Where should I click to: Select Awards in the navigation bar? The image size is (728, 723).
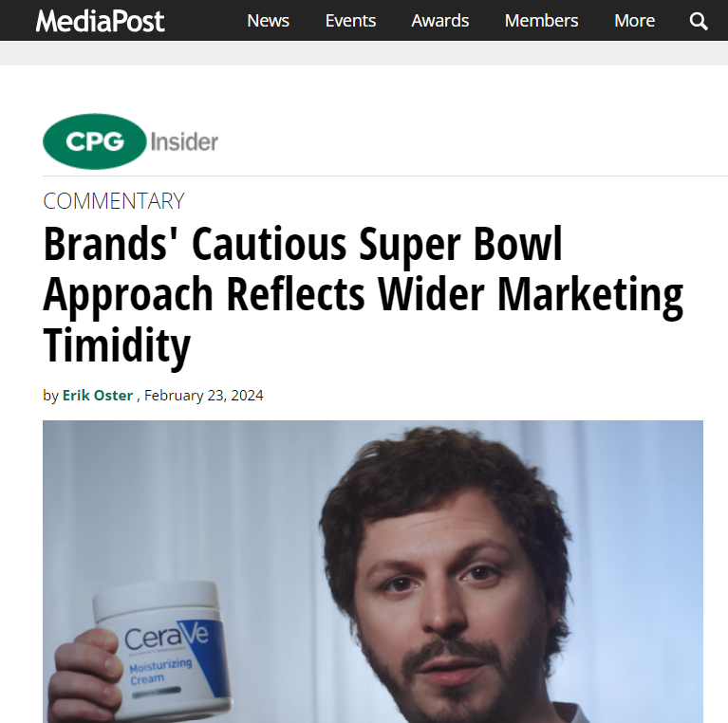tap(440, 21)
